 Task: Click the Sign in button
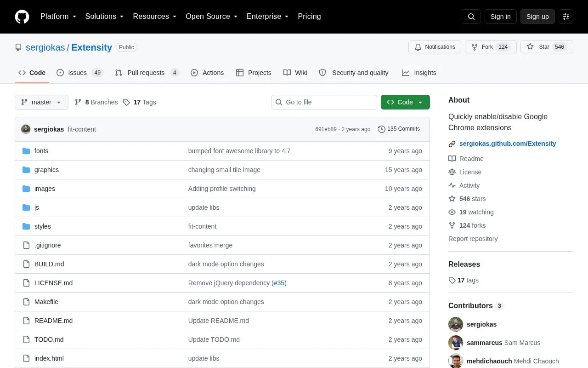[500, 17]
